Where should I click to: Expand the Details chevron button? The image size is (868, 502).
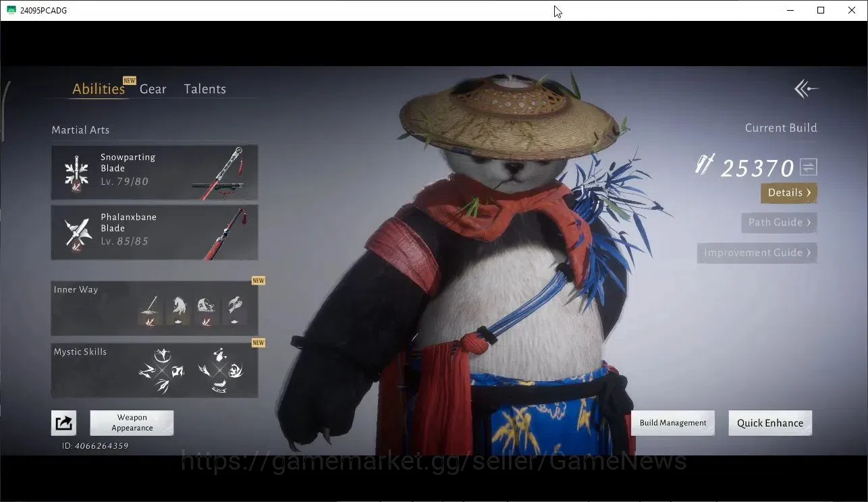(x=789, y=193)
